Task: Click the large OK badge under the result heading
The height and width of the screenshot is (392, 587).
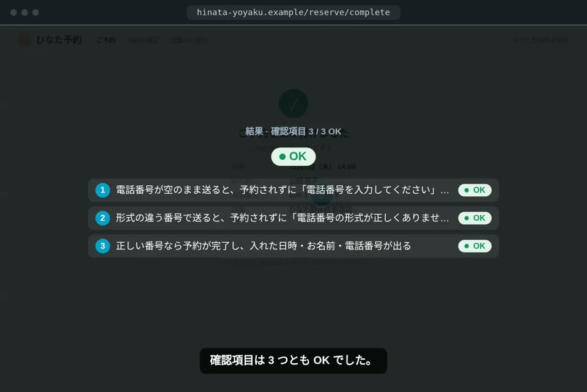Action: tap(293, 157)
